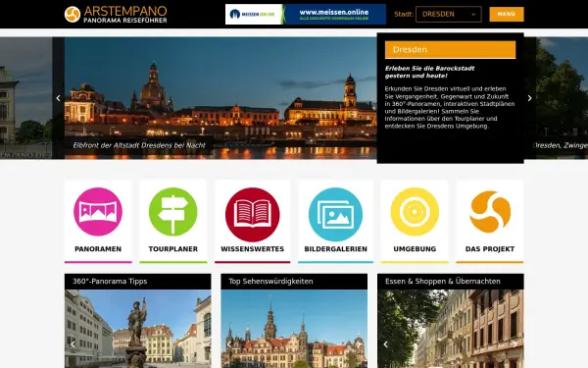Click the Dresden castle sights thumbnail

pyautogui.click(x=294, y=329)
